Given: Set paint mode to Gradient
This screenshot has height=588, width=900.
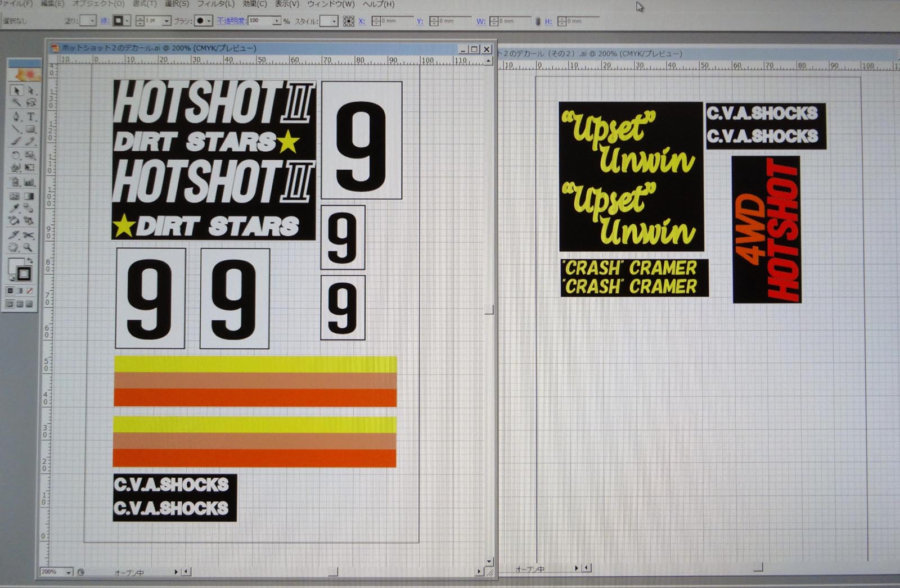Looking at the screenshot, I should click(20, 291).
